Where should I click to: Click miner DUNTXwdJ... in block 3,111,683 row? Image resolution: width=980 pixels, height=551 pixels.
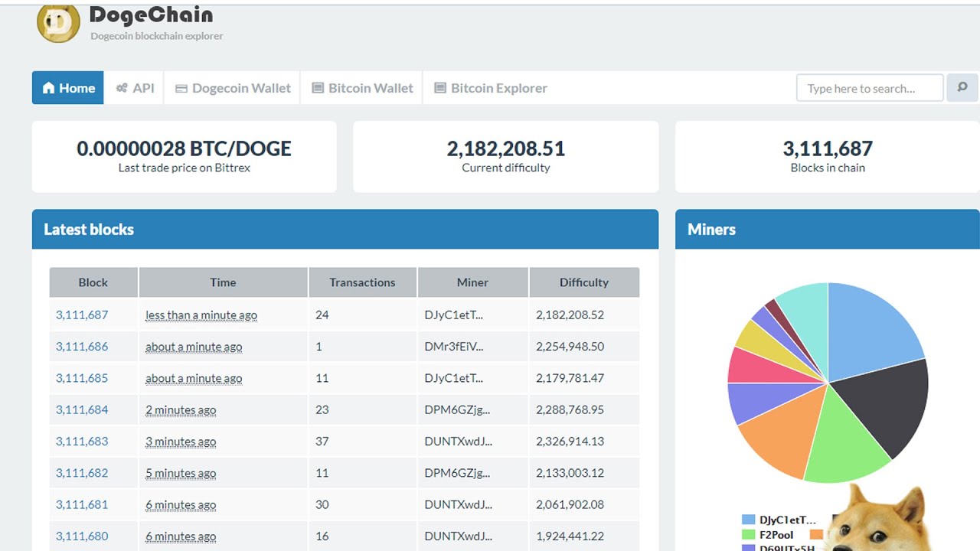[459, 441]
